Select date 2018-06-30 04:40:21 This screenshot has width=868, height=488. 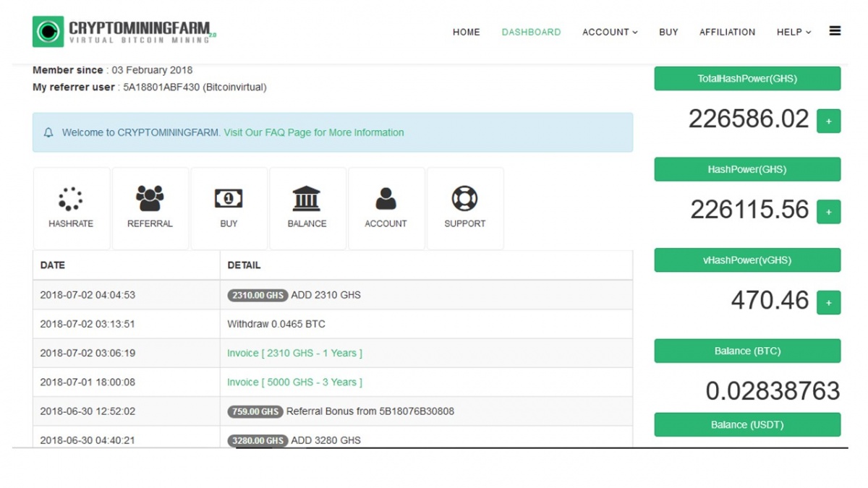pyautogui.click(x=88, y=440)
